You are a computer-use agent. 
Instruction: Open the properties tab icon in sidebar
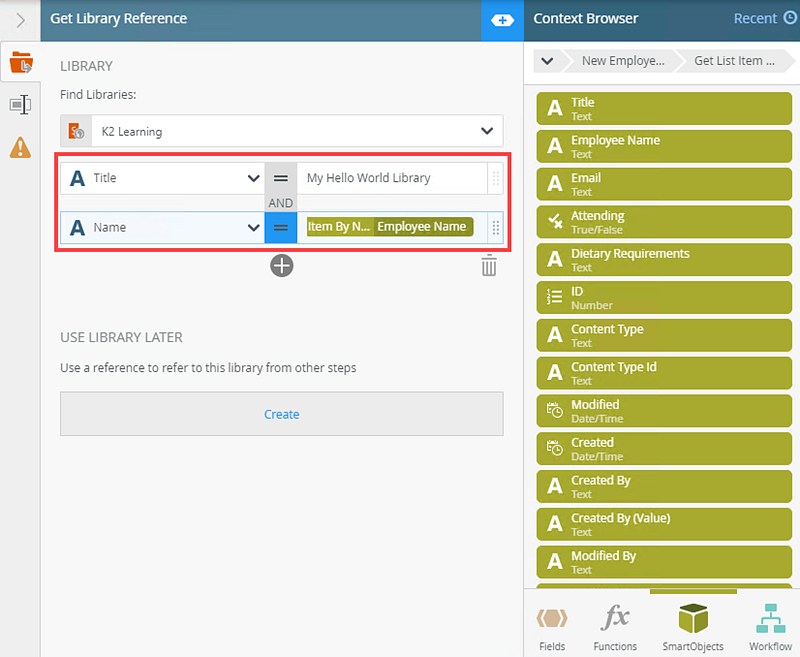[20, 105]
